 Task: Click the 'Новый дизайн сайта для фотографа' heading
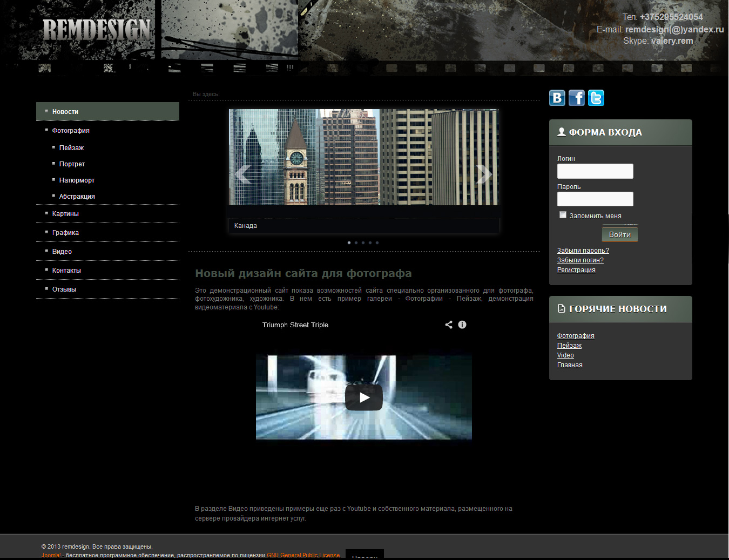click(x=303, y=273)
